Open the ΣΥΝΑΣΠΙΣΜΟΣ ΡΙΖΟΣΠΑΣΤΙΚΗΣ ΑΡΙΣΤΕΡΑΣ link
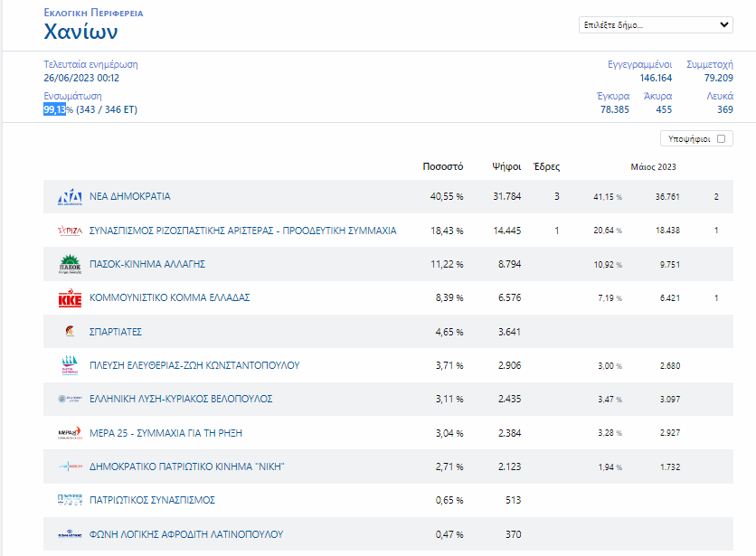This screenshot has width=756, height=556. click(x=243, y=231)
